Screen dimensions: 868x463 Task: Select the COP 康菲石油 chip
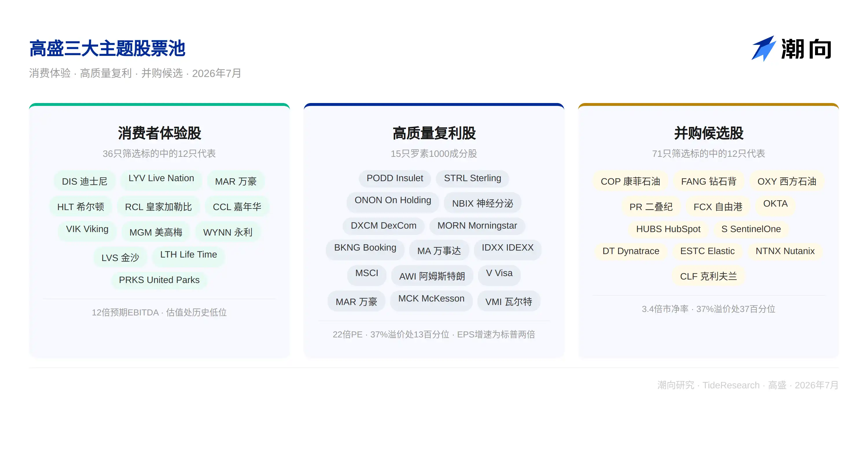(x=630, y=181)
